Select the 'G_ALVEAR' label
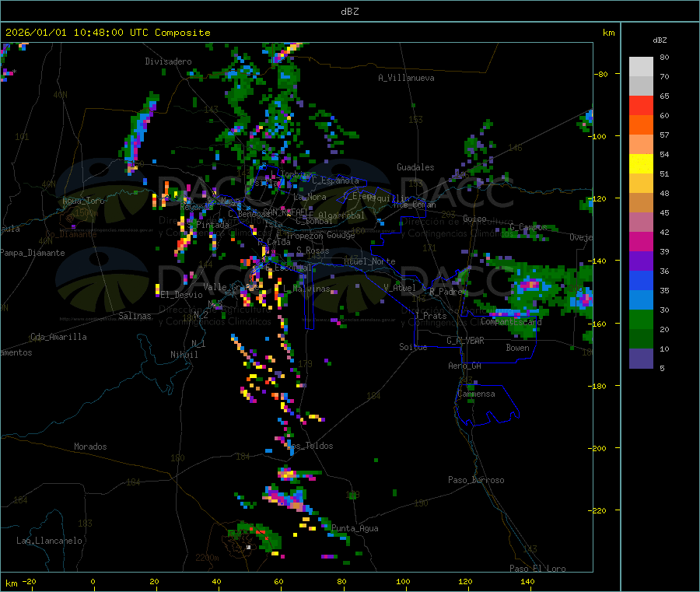The image size is (700, 592). click(465, 340)
